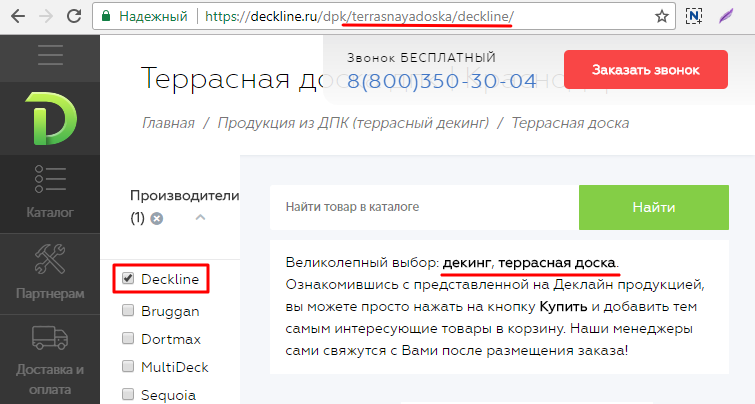The height and width of the screenshot is (404, 755).
Task: Check the Sequoia manufacturer checkbox
Action: click(x=128, y=394)
